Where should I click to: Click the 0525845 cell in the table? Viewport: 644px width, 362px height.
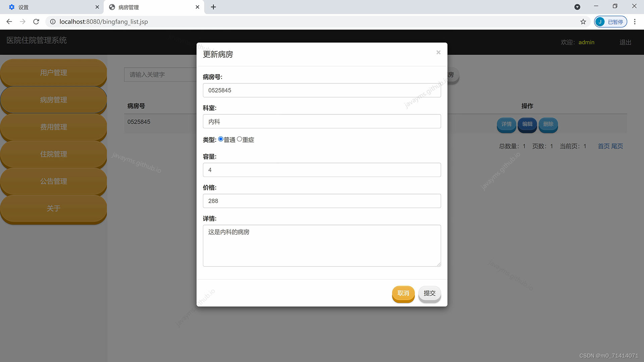pyautogui.click(x=139, y=122)
